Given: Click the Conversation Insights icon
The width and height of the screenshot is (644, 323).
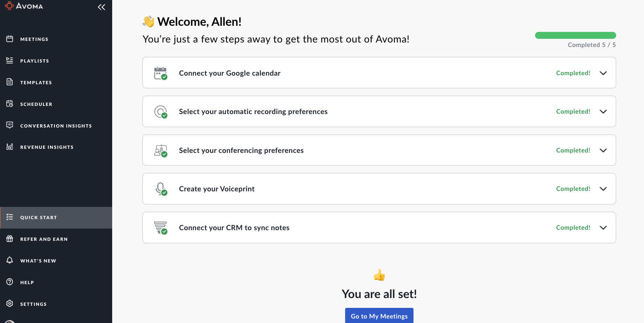Looking at the screenshot, I should (x=10, y=125).
